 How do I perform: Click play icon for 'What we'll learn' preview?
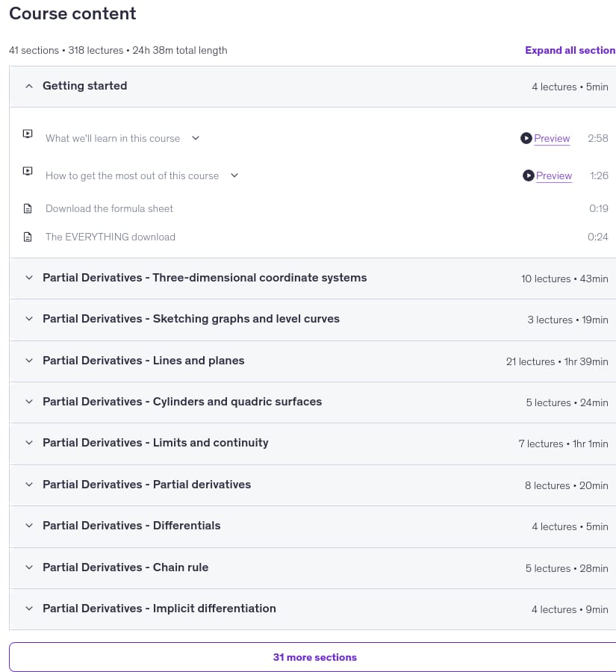pyautogui.click(x=526, y=138)
